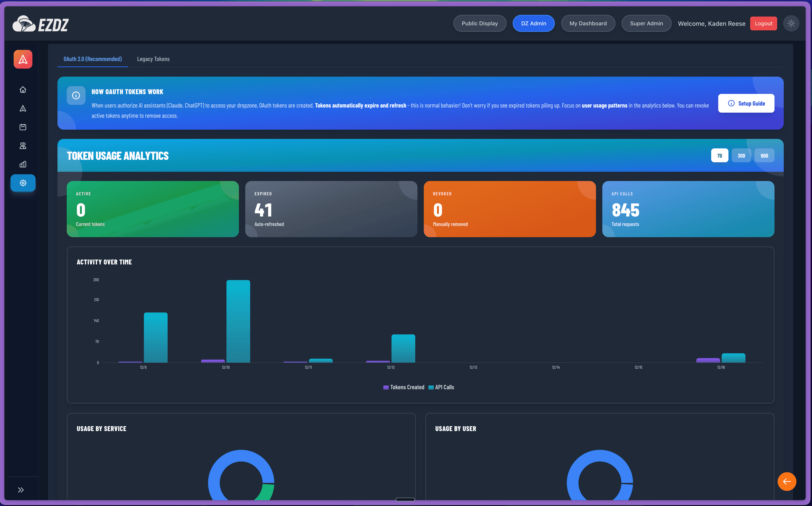Open the Super Admin page
812x506 pixels.
click(x=646, y=23)
